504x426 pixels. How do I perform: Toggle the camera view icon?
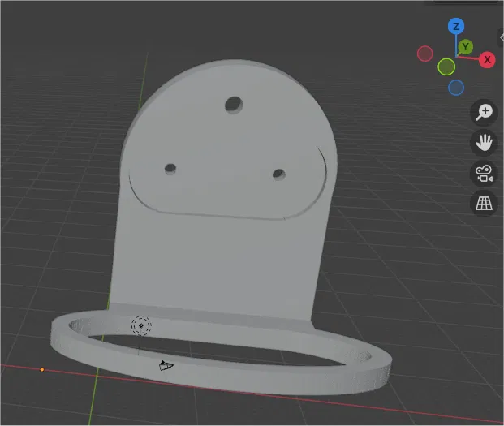pyautogui.click(x=484, y=173)
